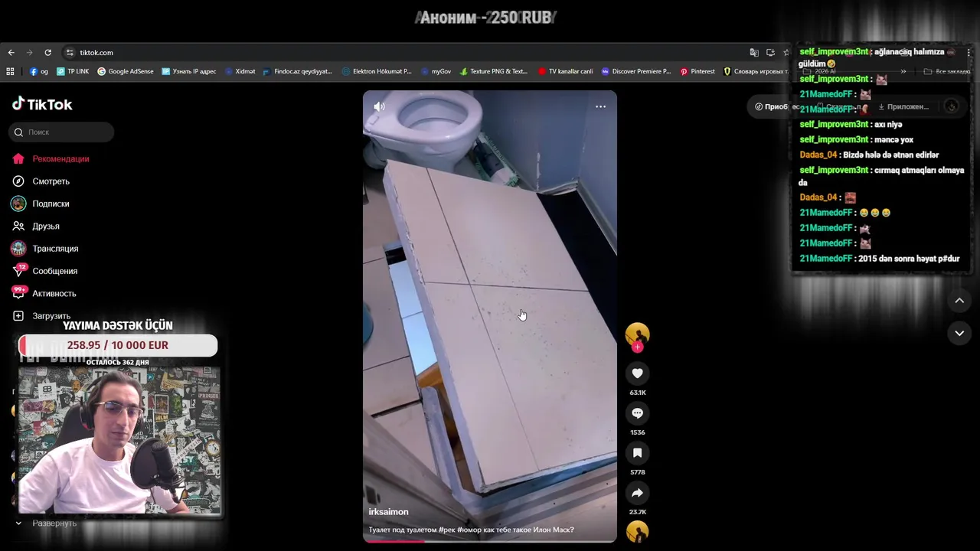The width and height of the screenshot is (980, 551).
Task: Open 'Подписки' in the sidebar
Action: coord(41,204)
